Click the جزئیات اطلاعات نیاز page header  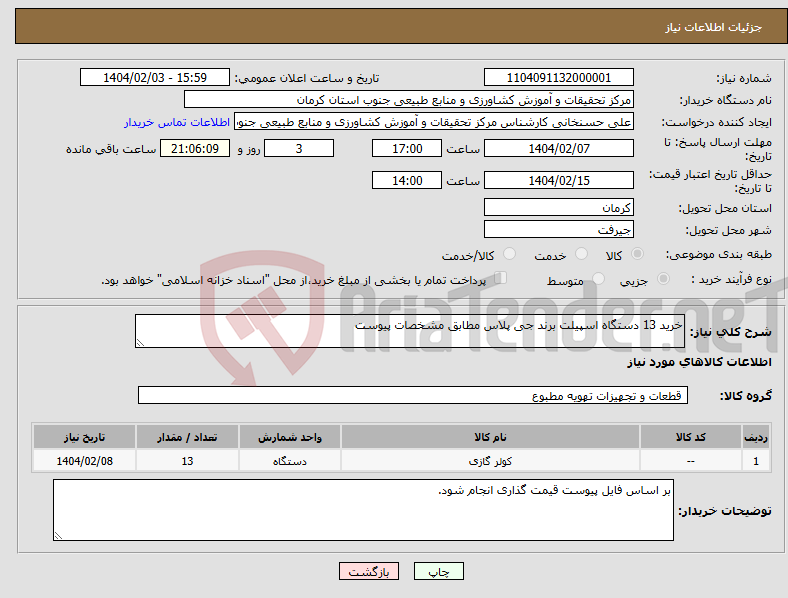(713, 27)
